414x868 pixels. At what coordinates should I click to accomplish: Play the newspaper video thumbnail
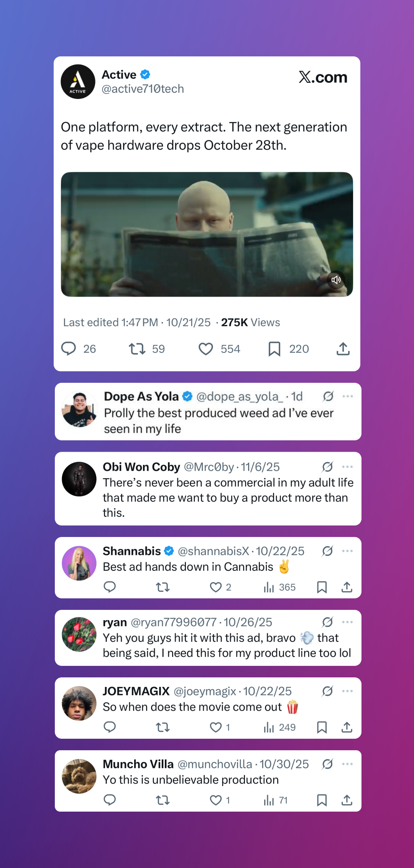coord(207,234)
